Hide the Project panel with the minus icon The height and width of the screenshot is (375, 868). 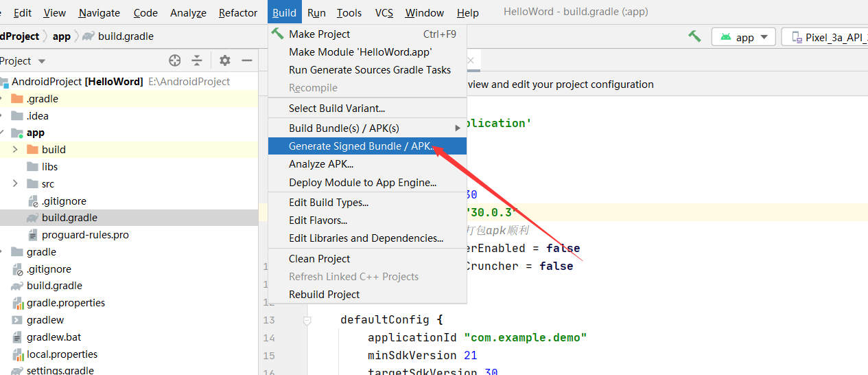247,60
